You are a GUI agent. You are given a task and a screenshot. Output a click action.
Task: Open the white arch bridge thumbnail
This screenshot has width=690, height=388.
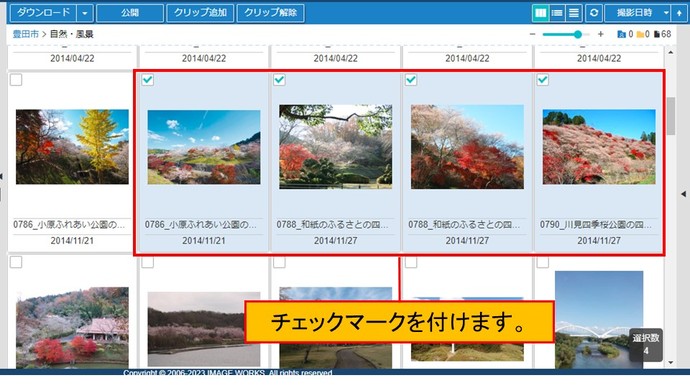pyautogui.click(x=599, y=319)
